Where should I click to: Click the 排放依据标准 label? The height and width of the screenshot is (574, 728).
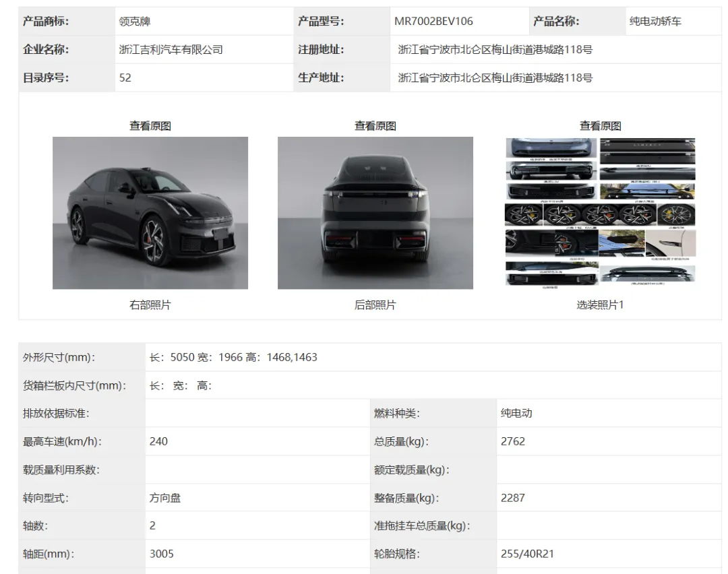pos(56,414)
